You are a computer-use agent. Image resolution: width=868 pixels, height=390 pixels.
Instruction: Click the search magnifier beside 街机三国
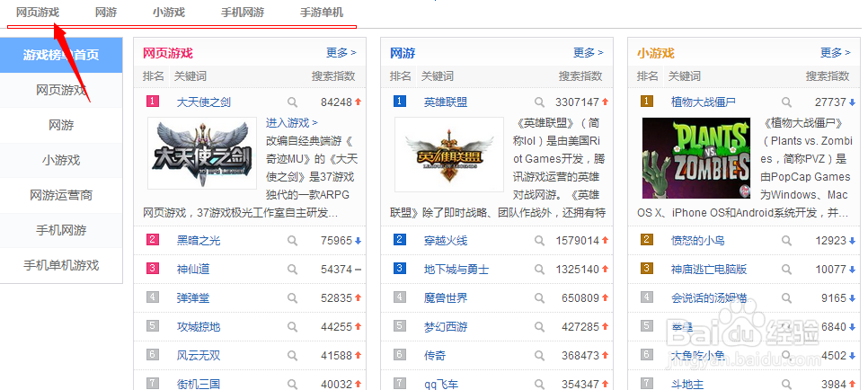point(292,384)
